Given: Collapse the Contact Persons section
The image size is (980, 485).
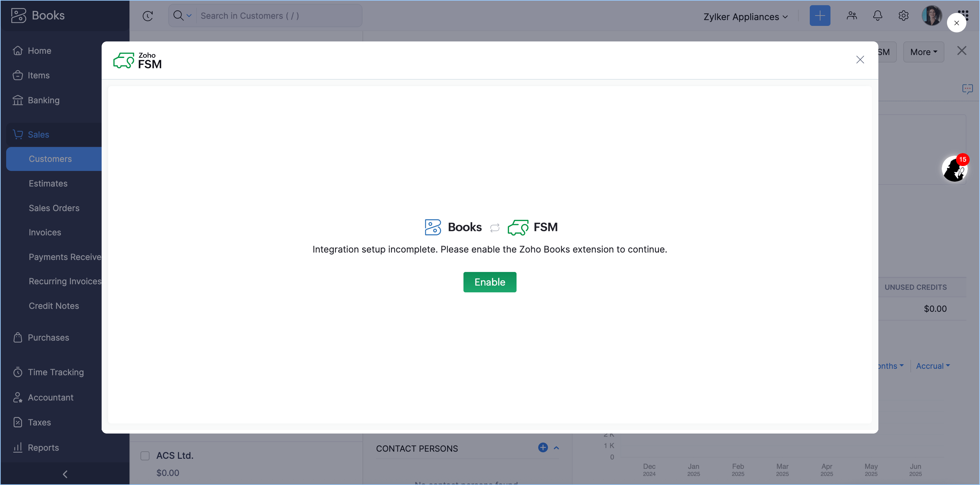Looking at the screenshot, I should [x=556, y=448].
